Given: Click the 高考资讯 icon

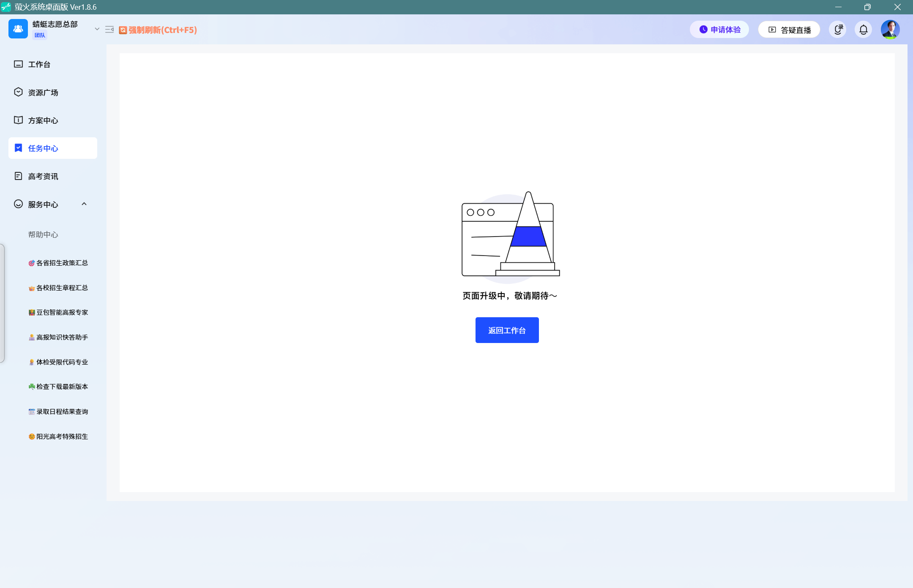Looking at the screenshot, I should click(x=18, y=176).
